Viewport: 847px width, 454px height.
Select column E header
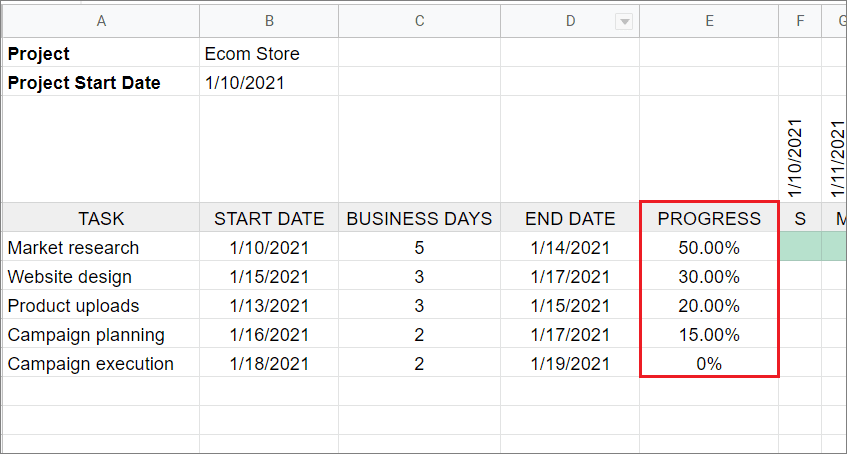(709, 21)
